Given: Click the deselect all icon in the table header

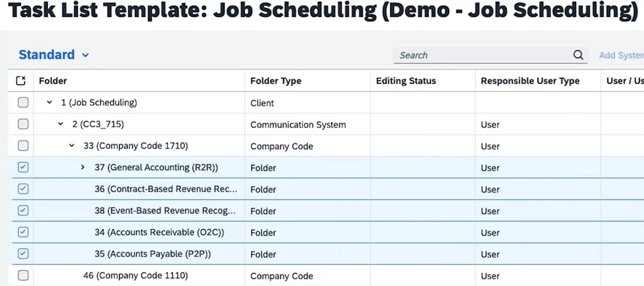Looking at the screenshot, I should (21, 80).
